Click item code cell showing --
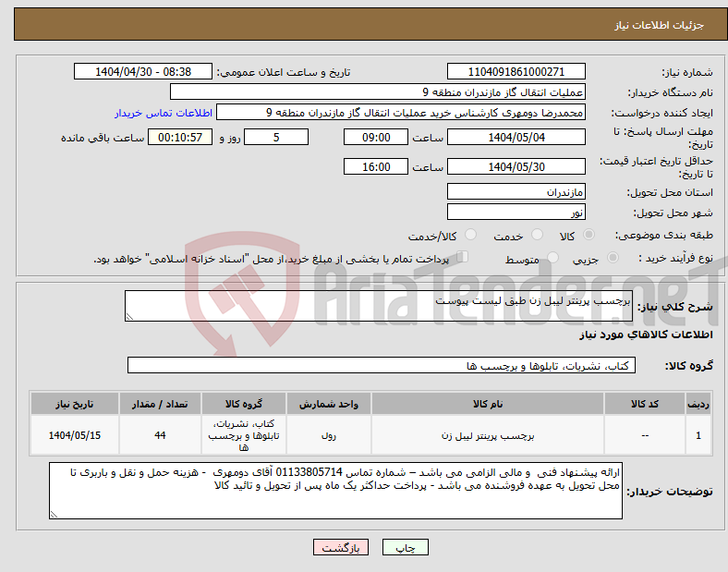Screen dimensions: 728x572 coord(645,435)
